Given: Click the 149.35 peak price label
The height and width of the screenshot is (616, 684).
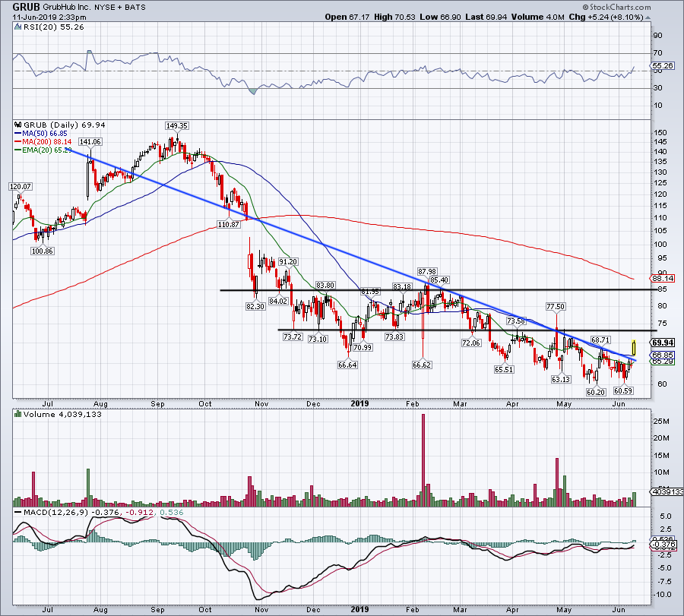Looking at the screenshot, I should click(176, 125).
